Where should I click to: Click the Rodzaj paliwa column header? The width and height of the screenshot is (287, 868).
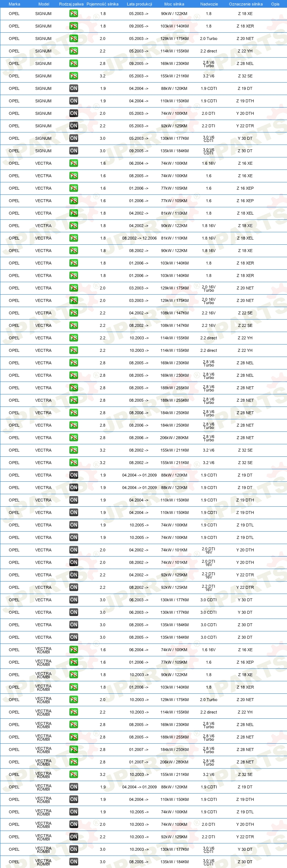click(x=71, y=4)
